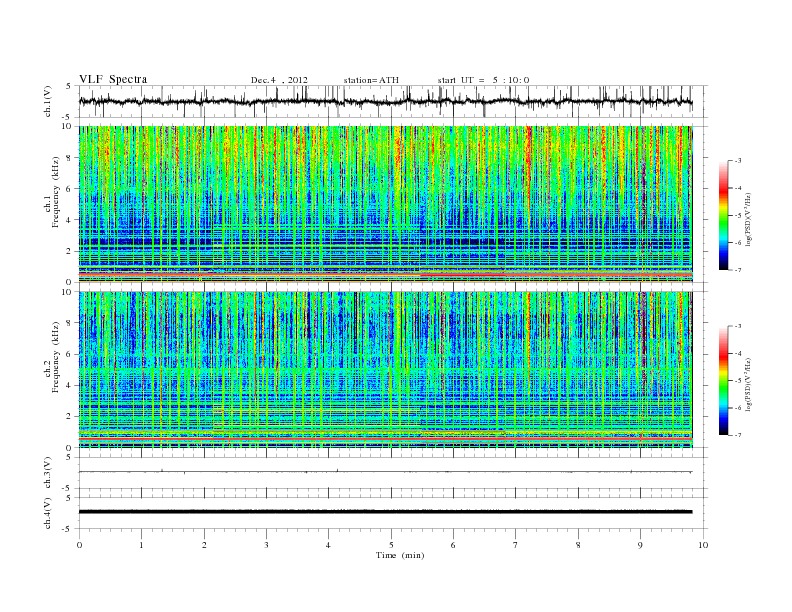Click the "4" minute tick label on time axis
The height and width of the screenshot is (612, 792).
(x=328, y=545)
